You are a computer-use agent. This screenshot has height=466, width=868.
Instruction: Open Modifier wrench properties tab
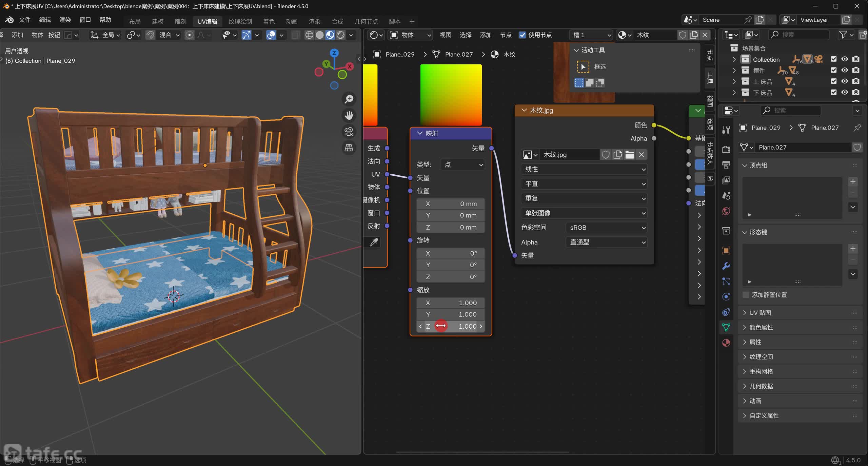[x=726, y=266]
